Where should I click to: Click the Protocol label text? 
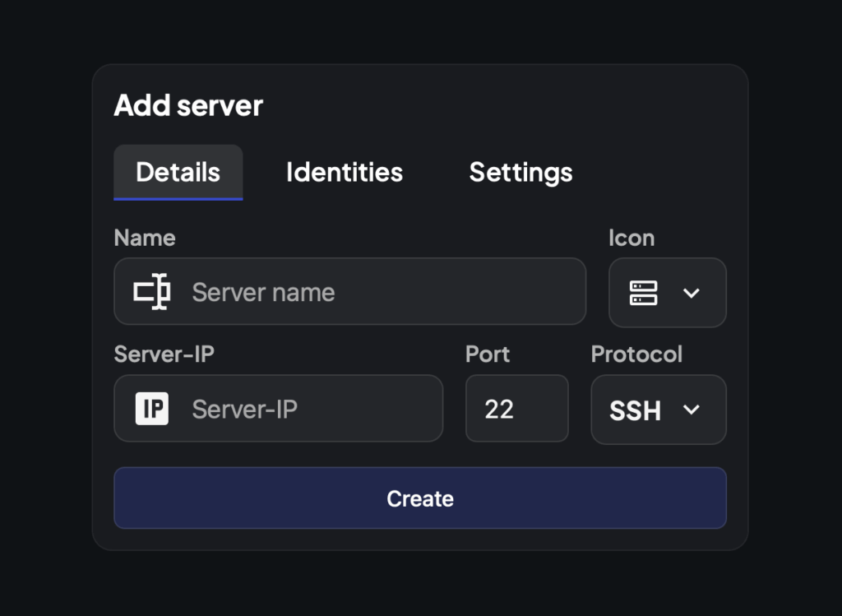click(636, 354)
